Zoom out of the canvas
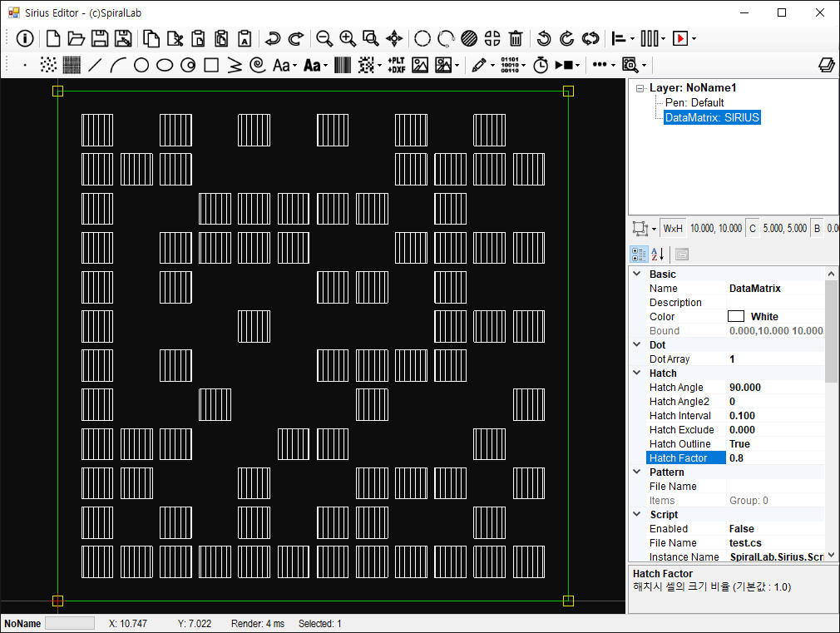 tap(324, 38)
